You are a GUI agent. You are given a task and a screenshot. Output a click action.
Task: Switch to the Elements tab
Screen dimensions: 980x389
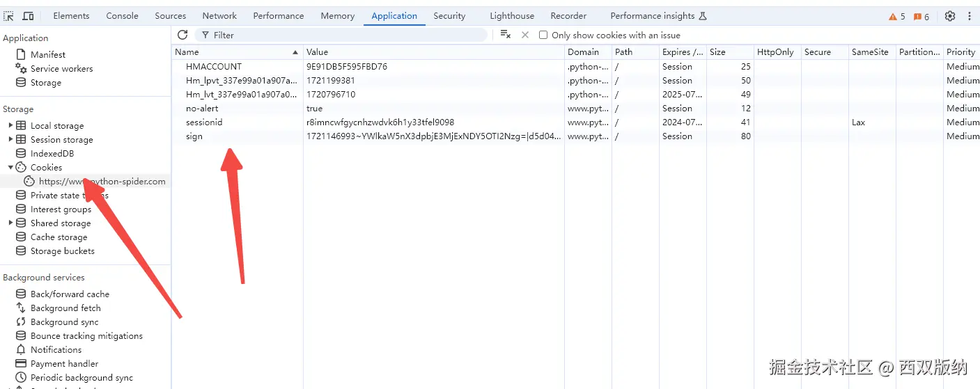point(71,16)
